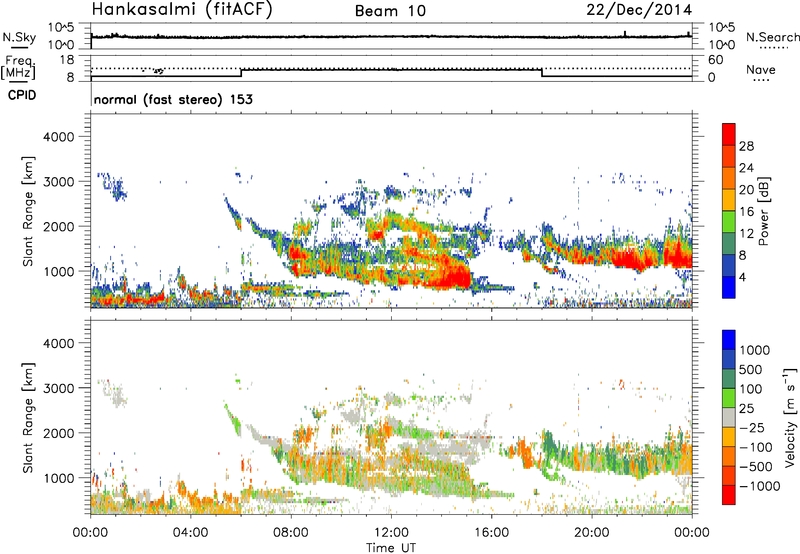
Task: Click the frequency step-up at 06:00
Action: point(241,73)
